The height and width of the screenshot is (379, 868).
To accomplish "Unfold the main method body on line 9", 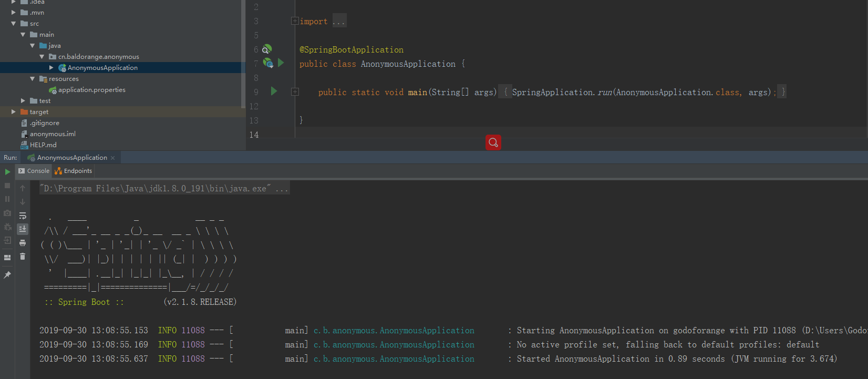I will point(295,91).
